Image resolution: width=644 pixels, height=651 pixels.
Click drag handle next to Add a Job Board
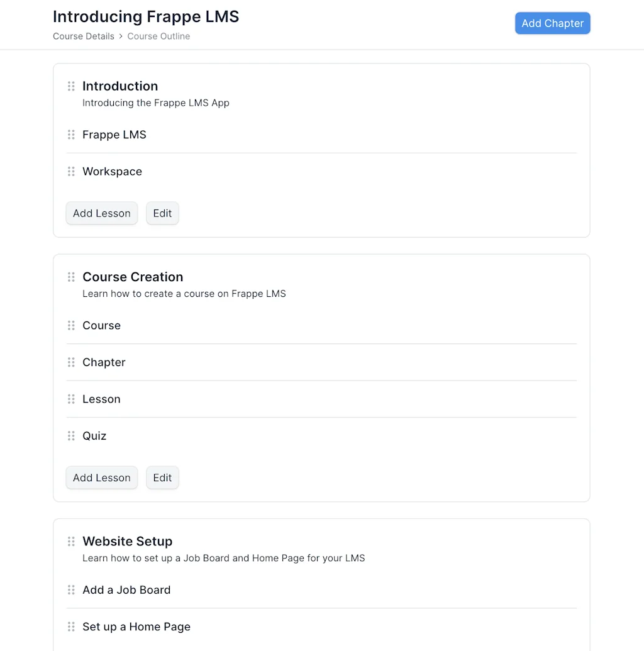pyautogui.click(x=71, y=590)
